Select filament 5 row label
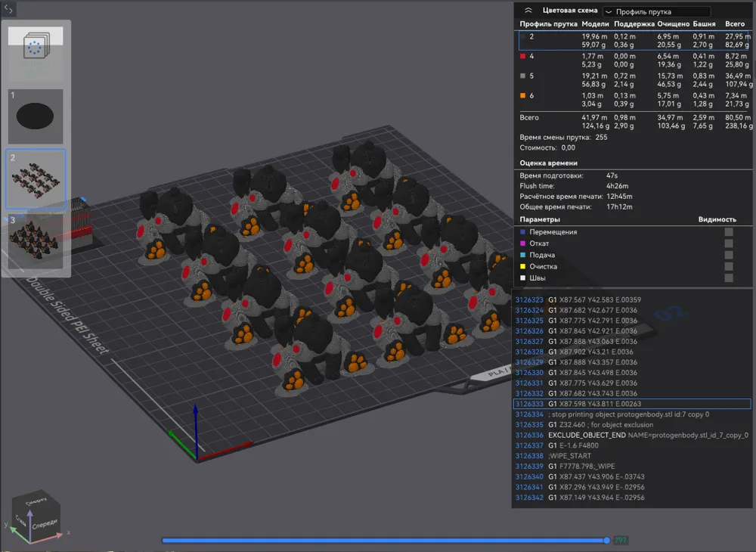This screenshot has width=756, height=552. click(531, 76)
